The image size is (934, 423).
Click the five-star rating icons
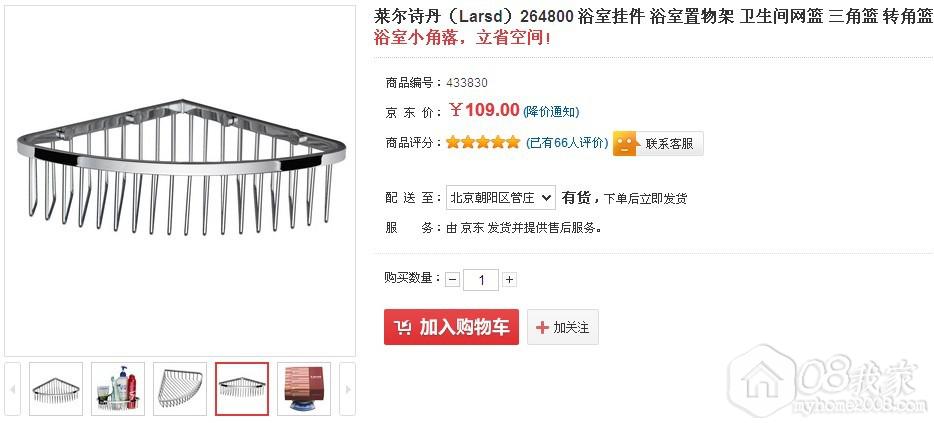pos(482,142)
